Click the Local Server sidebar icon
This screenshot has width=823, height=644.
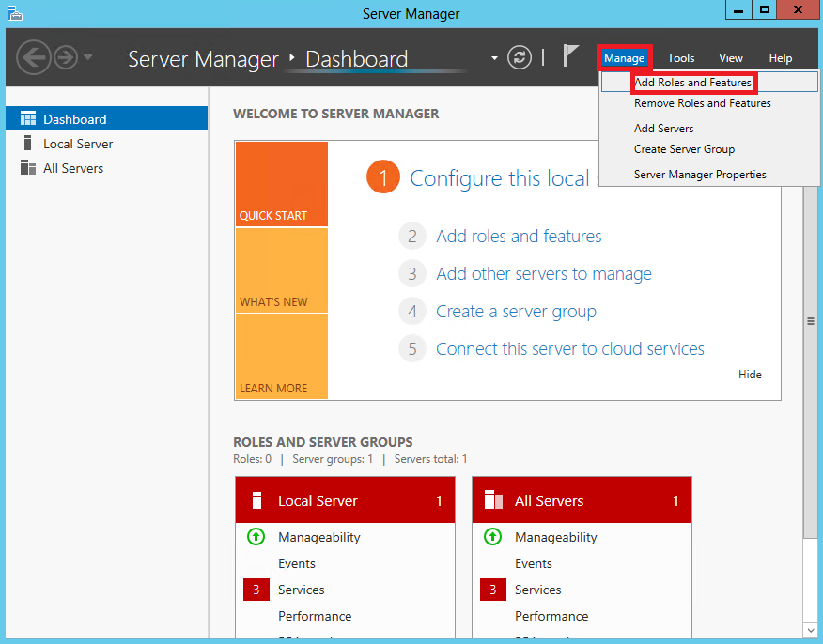coord(28,143)
